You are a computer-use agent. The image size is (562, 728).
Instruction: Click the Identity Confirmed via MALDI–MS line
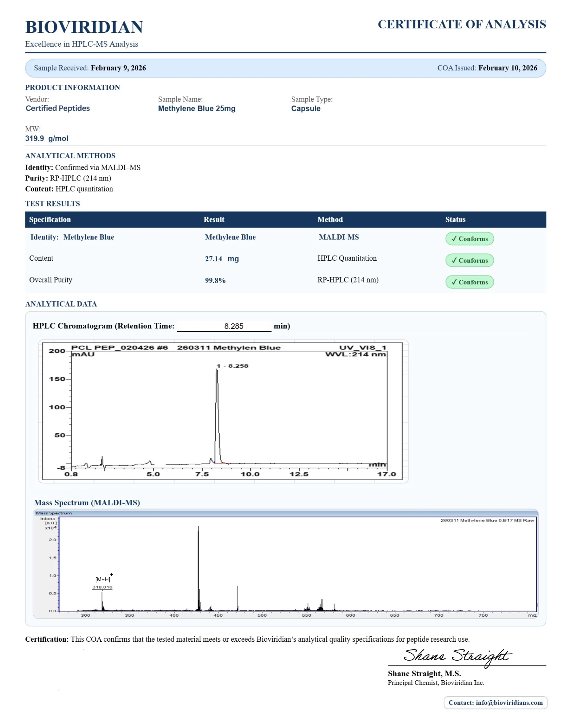click(x=83, y=167)
